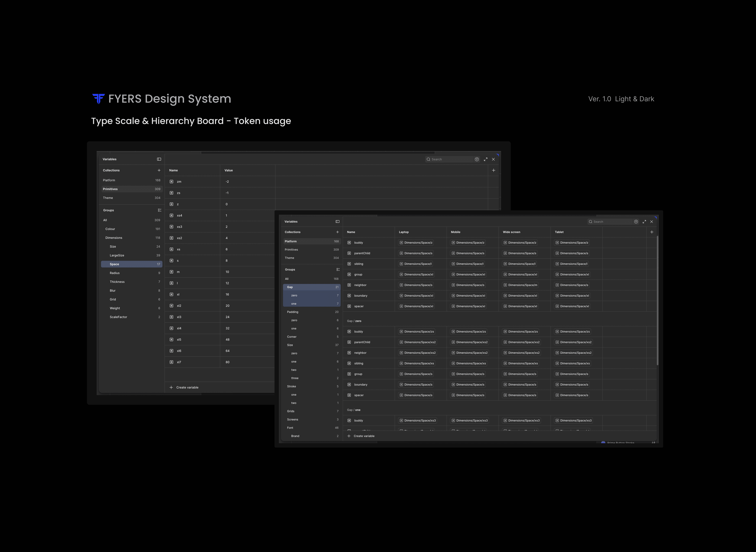Click number type icon of xl7 variable
The height and width of the screenshot is (552, 756).
(171, 362)
